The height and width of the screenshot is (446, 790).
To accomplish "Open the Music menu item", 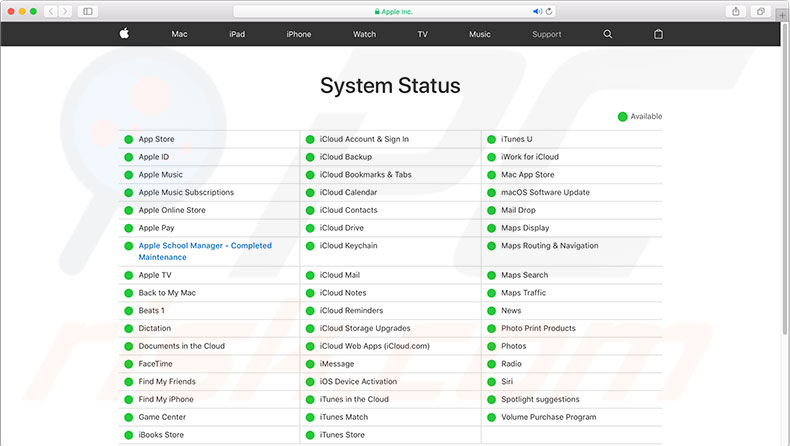I will (x=479, y=34).
